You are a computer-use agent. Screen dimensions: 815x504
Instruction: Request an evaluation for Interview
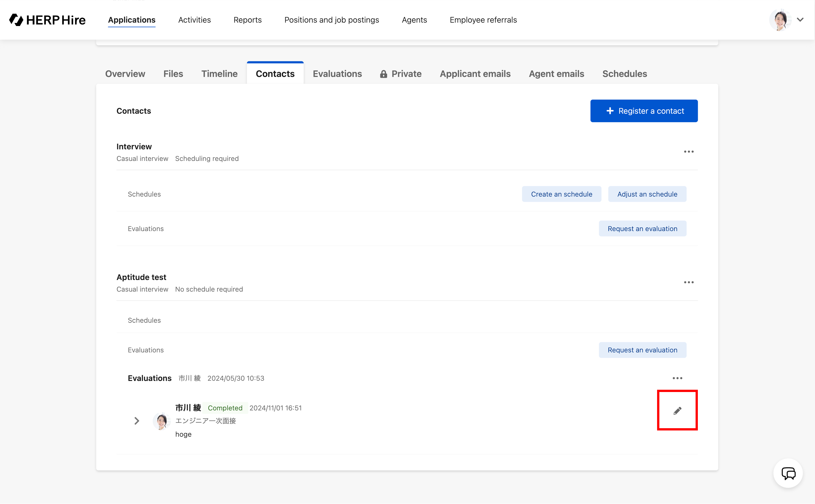click(x=642, y=229)
